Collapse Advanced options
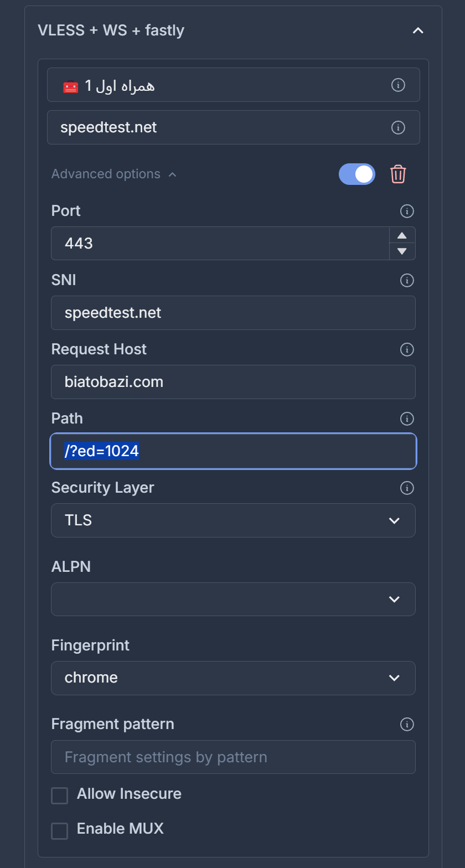 113,174
